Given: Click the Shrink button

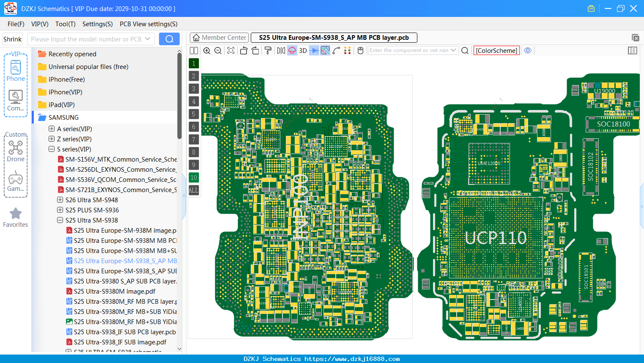Looking at the screenshot, I should pyautogui.click(x=12, y=39).
